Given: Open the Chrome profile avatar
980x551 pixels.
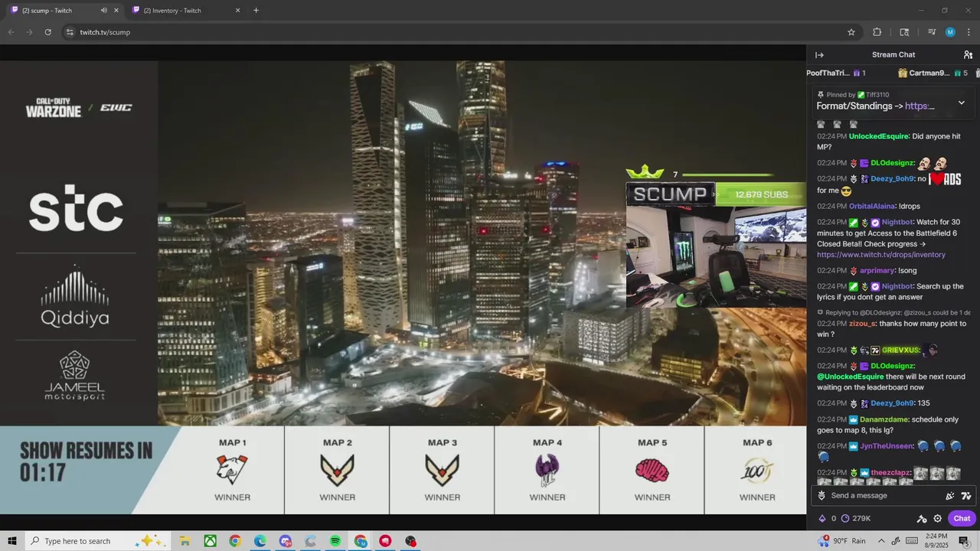Looking at the screenshot, I should pos(950,32).
